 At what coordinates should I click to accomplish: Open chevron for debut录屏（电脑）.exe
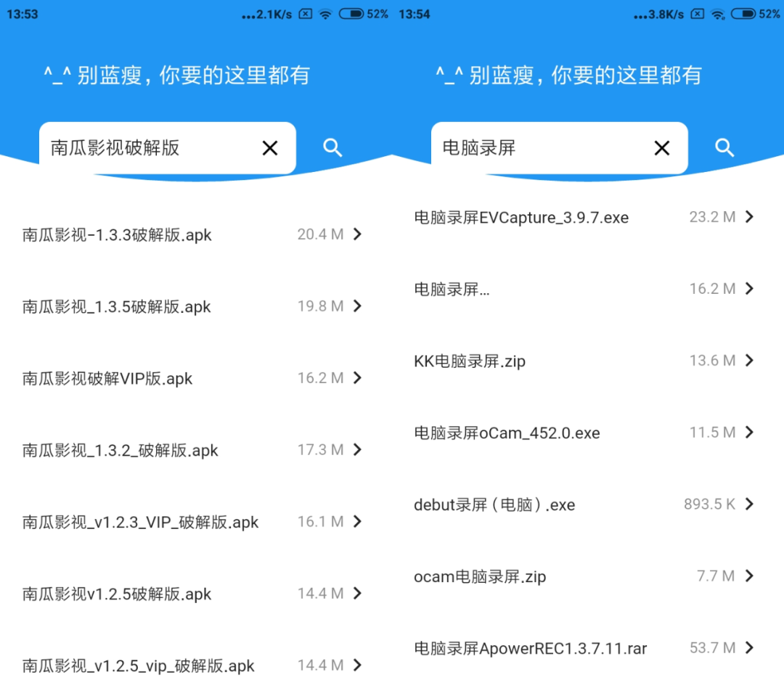[749, 504]
